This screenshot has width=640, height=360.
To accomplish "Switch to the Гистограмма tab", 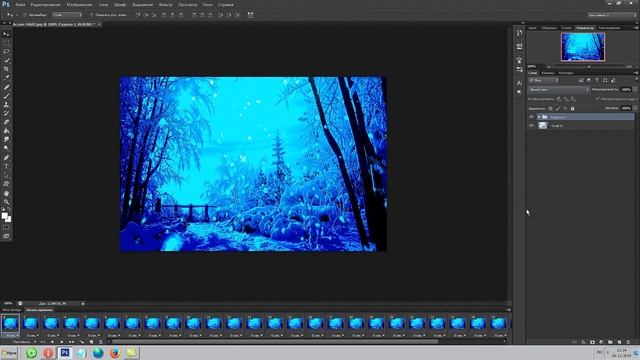I will click(609, 28).
